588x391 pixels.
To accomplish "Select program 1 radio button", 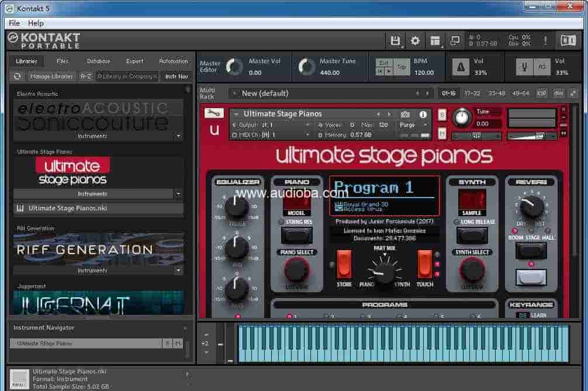I will point(289,316).
